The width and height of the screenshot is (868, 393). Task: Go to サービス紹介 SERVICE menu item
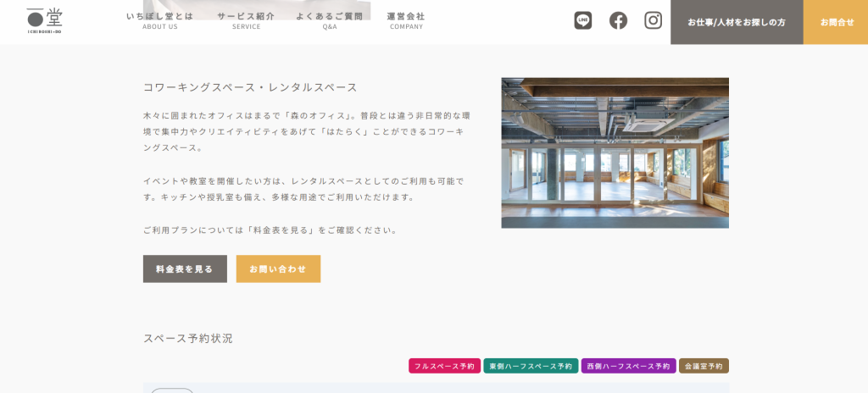click(246, 20)
